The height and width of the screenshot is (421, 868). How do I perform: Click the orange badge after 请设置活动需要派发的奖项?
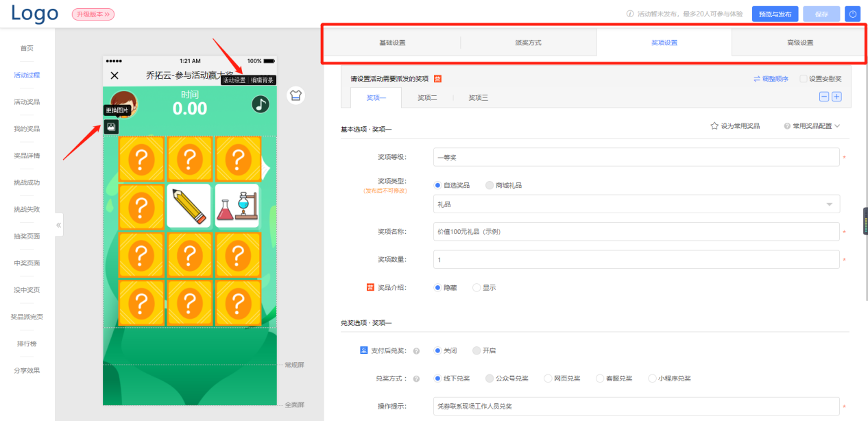[x=437, y=80]
